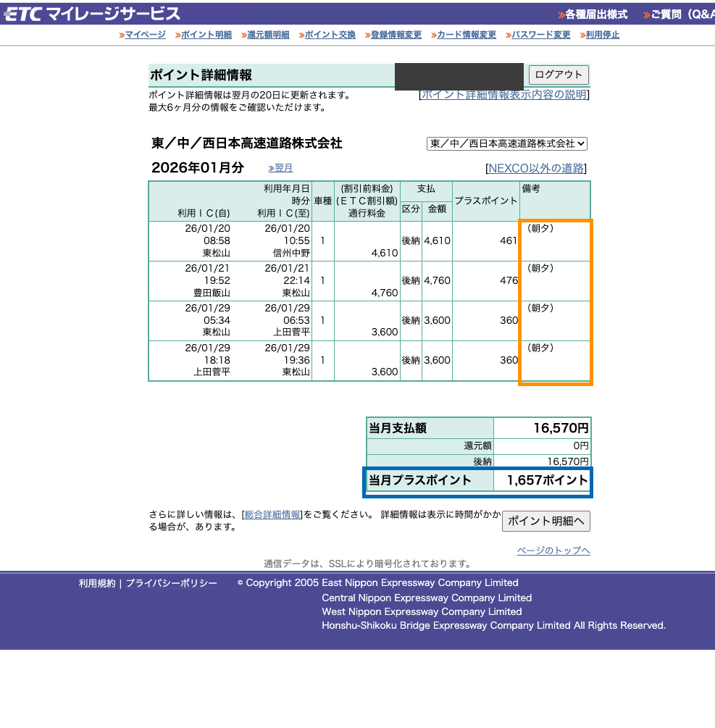Open プライバシーポリシー footer link

tap(171, 583)
